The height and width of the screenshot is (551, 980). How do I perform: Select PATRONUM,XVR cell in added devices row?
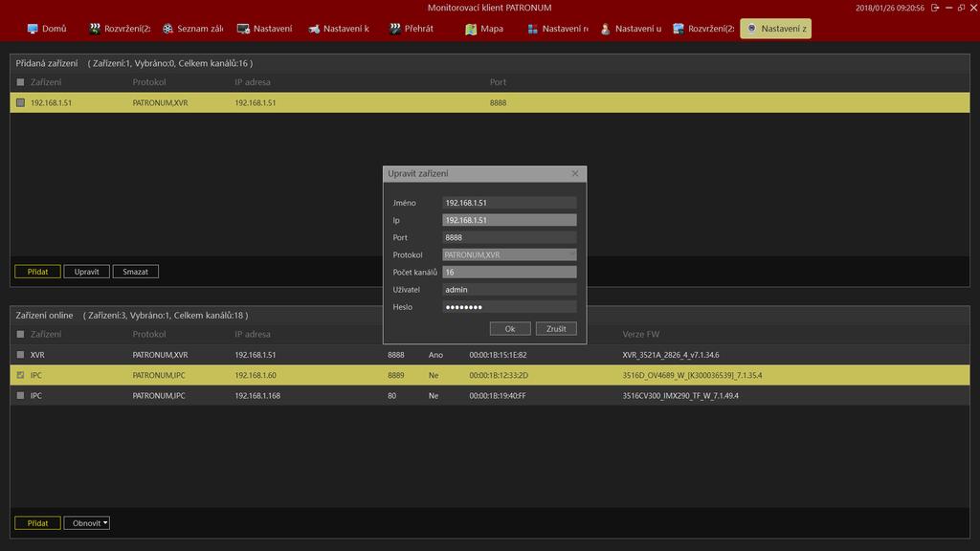[160, 103]
